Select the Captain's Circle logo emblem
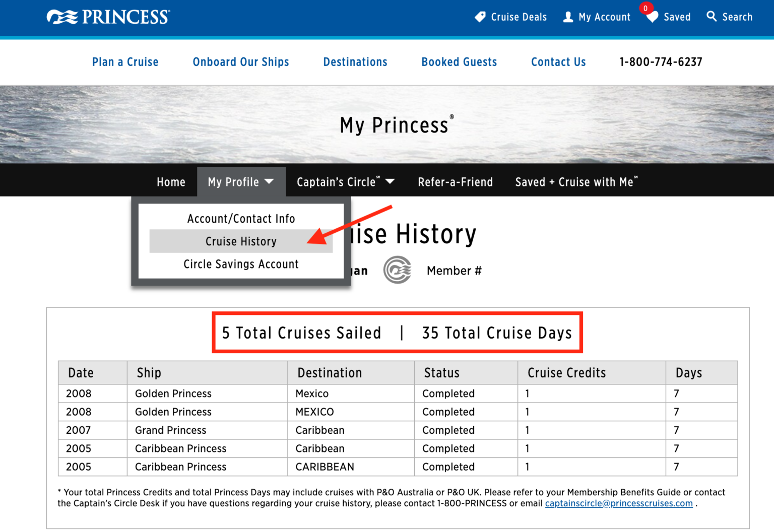This screenshot has width=774, height=532. tap(398, 270)
